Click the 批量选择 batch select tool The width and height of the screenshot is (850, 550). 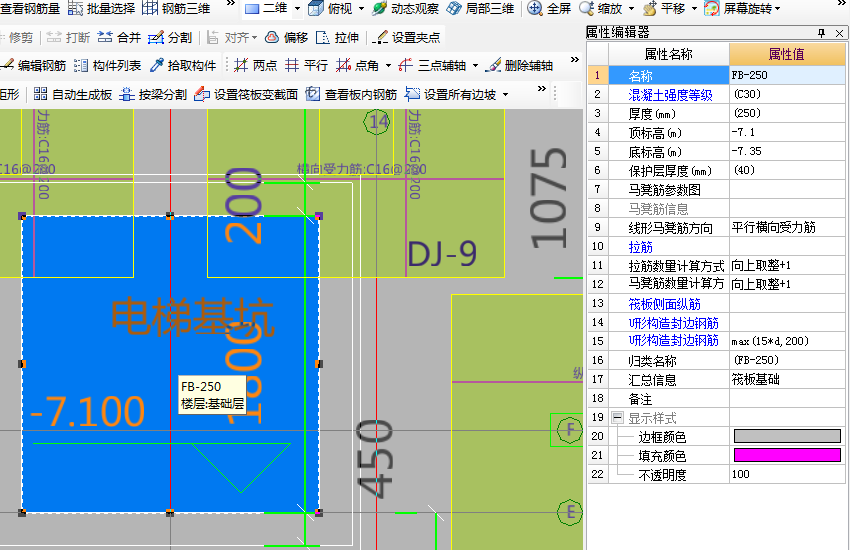click(101, 8)
